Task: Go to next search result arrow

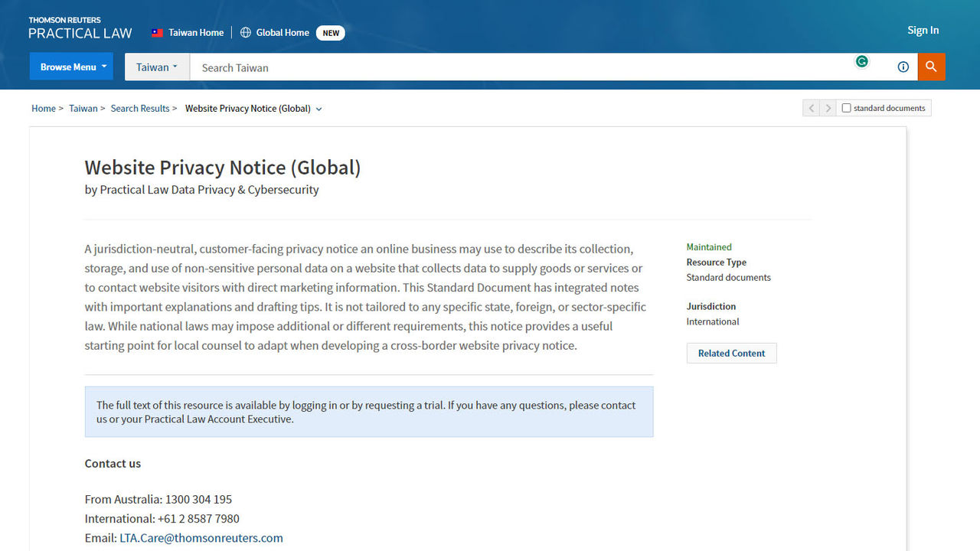Action: point(828,108)
